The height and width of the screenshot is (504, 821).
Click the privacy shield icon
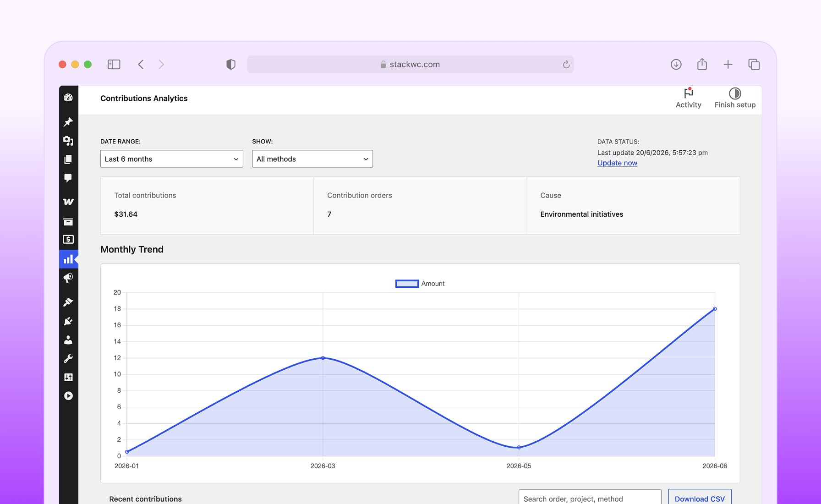[231, 65]
